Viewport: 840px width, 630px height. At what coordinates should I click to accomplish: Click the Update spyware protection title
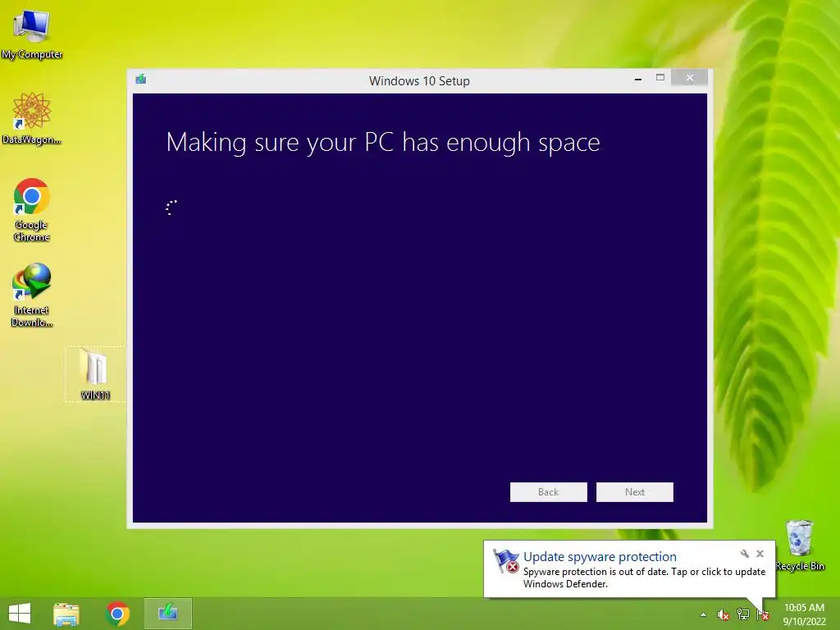point(600,557)
